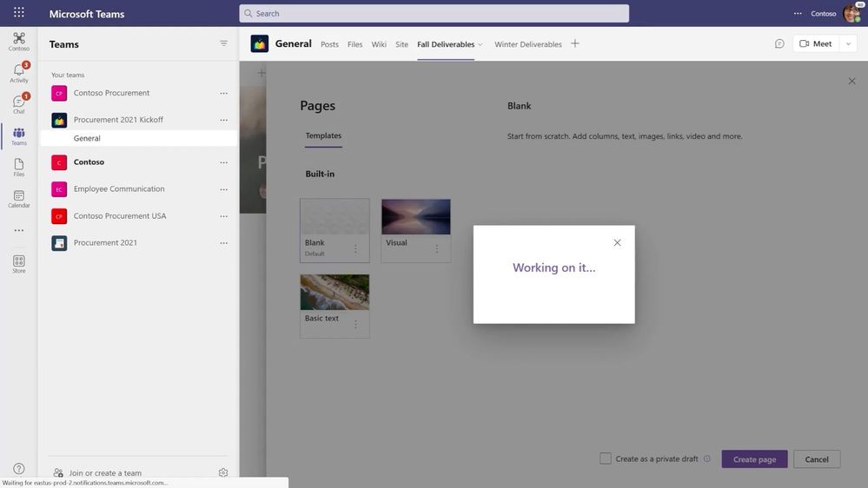The height and width of the screenshot is (488, 868).
Task: Select the Employee Communication team
Action: tap(119, 188)
